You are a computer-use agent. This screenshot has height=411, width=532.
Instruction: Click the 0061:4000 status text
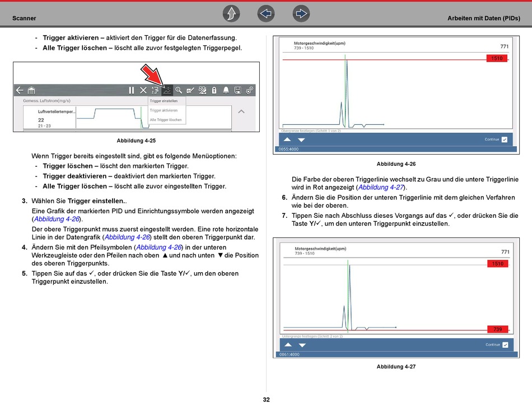pyautogui.click(x=290, y=354)
